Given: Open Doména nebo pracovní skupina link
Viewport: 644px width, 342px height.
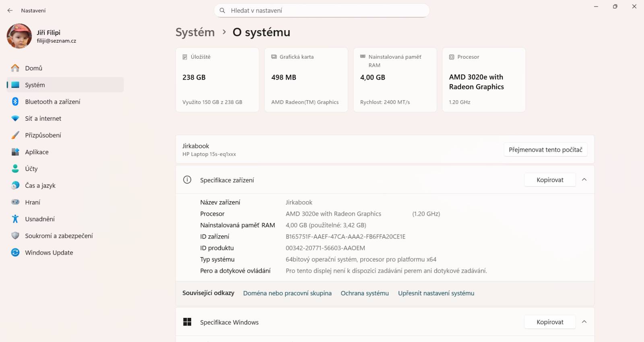Looking at the screenshot, I should tap(287, 293).
